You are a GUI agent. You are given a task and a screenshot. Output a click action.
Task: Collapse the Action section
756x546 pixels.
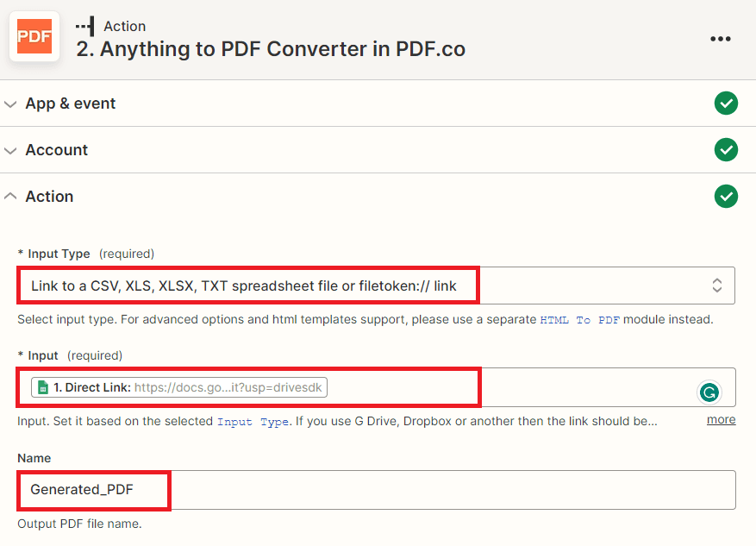point(9,196)
